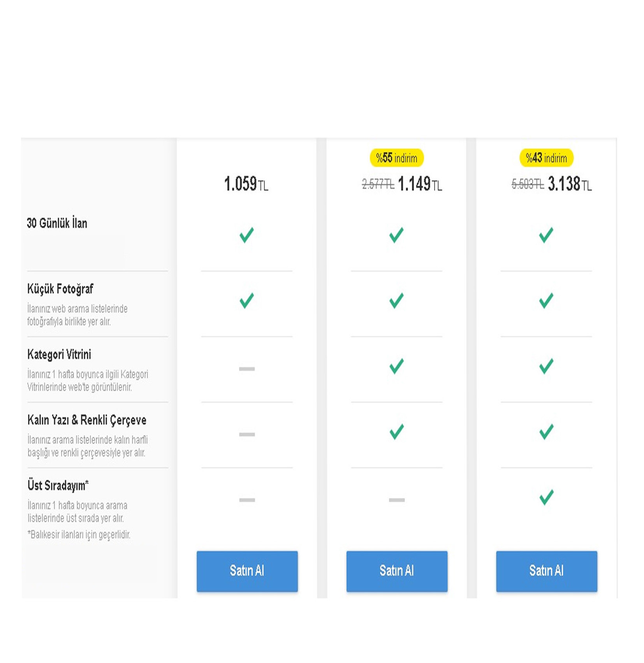The image size is (644, 663).
Task: Click Kategori Vitrini dash in 1.059 TL column
Action: 247,369
